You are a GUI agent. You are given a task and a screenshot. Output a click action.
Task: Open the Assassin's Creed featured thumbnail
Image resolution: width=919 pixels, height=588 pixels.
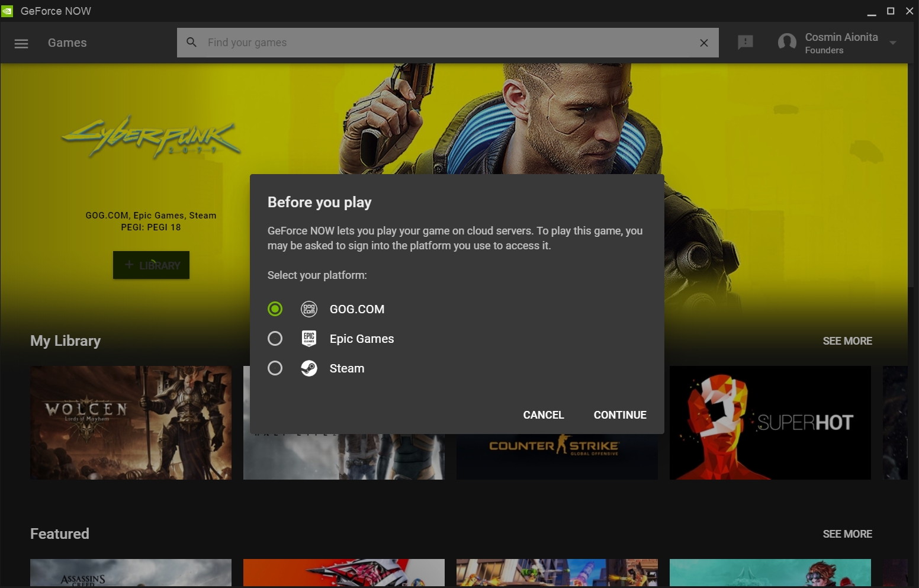click(131, 573)
